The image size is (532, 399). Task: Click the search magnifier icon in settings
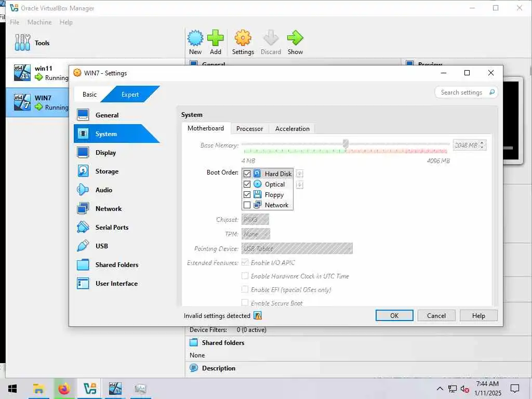492,92
